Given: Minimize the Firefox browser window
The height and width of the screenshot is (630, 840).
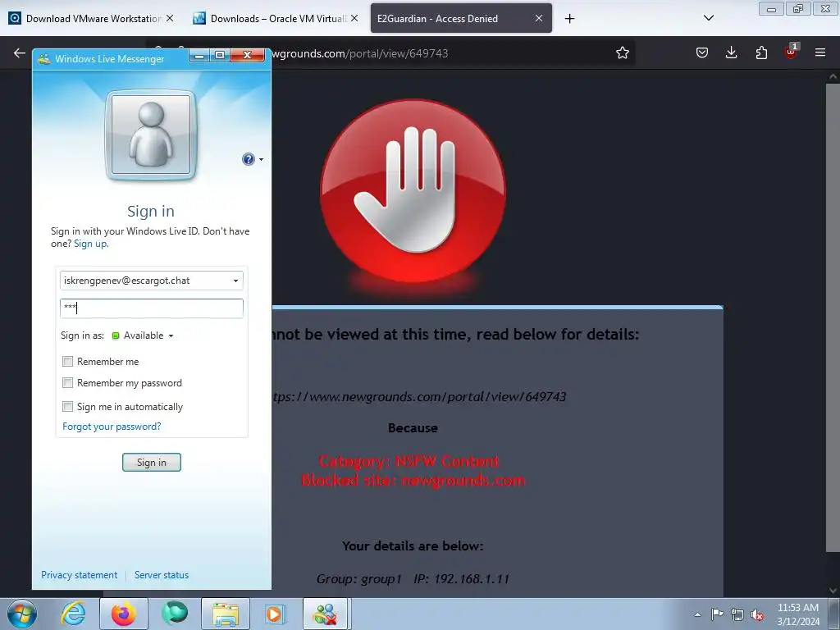Looking at the screenshot, I should [771, 9].
